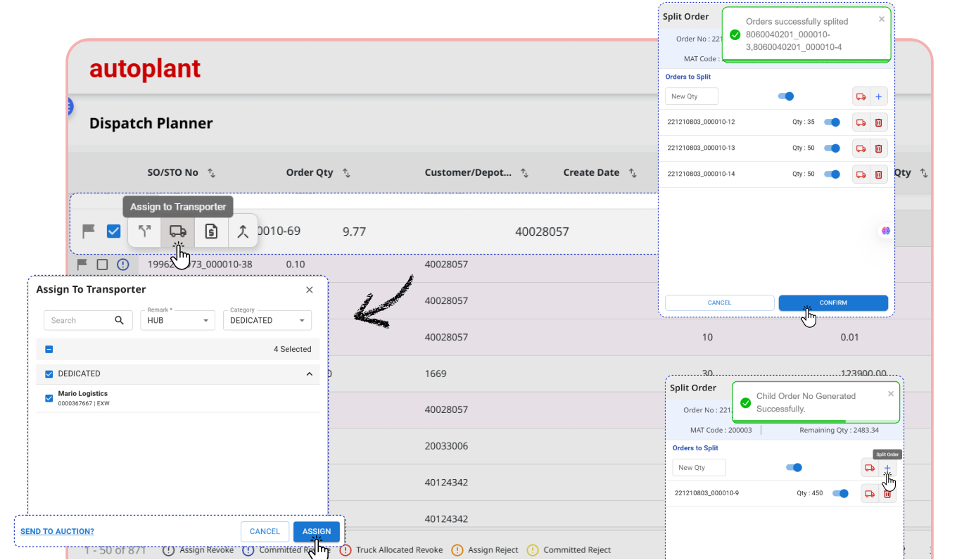Delete child order 221210803_000010-9
Viewport: 957px width, 560px height.
pyautogui.click(x=887, y=494)
